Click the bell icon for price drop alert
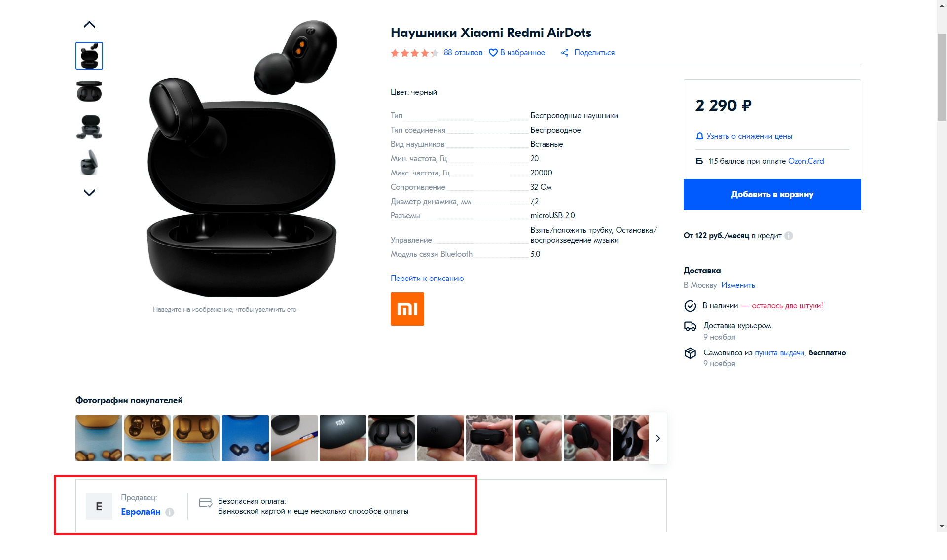The width and height of the screenshot is (947, 560). [699, 136]
